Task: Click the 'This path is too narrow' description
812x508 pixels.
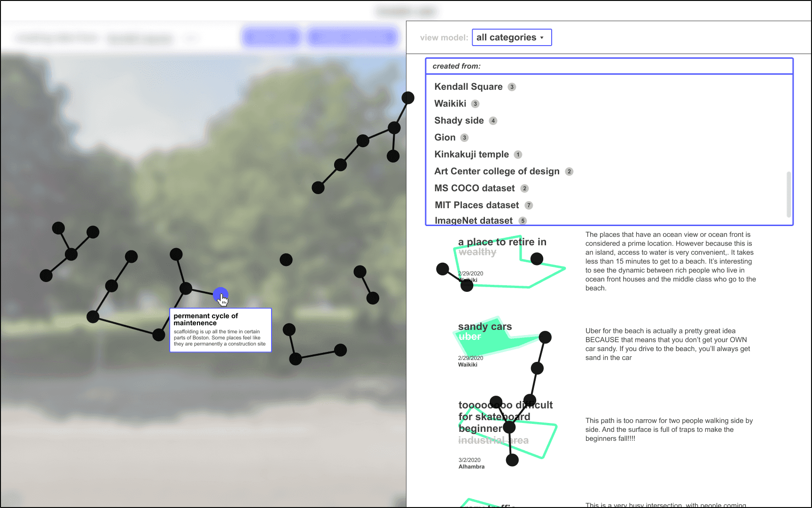Action: click(x=669, y=430)
